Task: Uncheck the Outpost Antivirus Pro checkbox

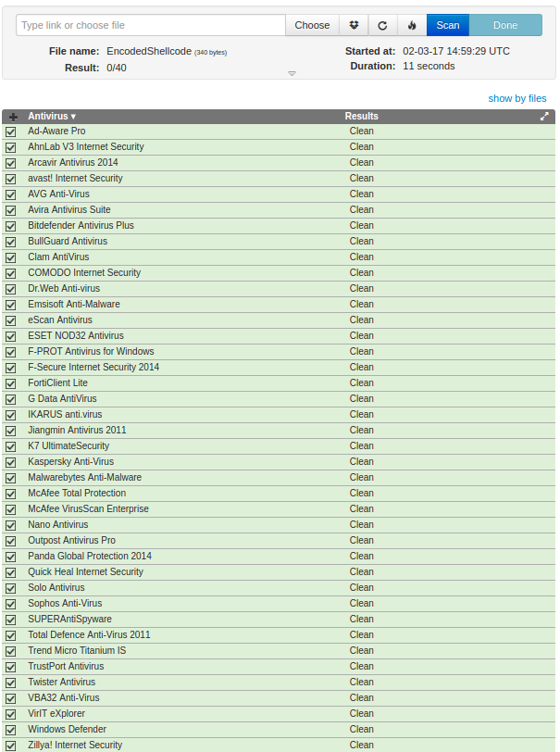Action: pos(11,542)
